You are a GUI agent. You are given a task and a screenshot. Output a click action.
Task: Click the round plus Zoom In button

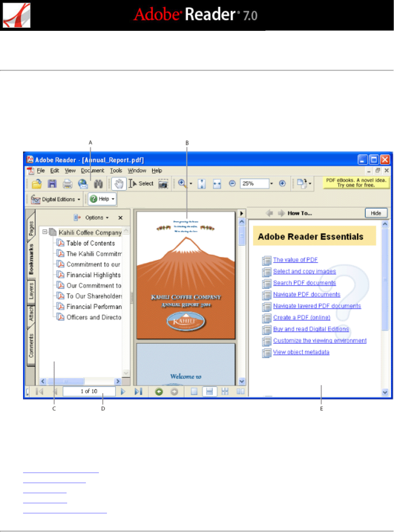pyautogui.click(x=282, y=183)
